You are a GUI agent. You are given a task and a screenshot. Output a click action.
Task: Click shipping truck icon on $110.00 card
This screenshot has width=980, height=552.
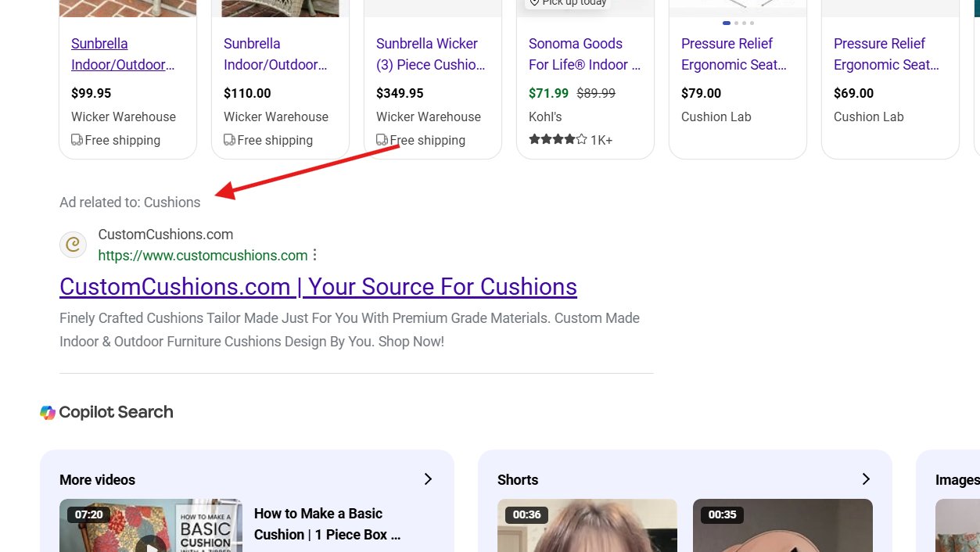click(229, 140)
